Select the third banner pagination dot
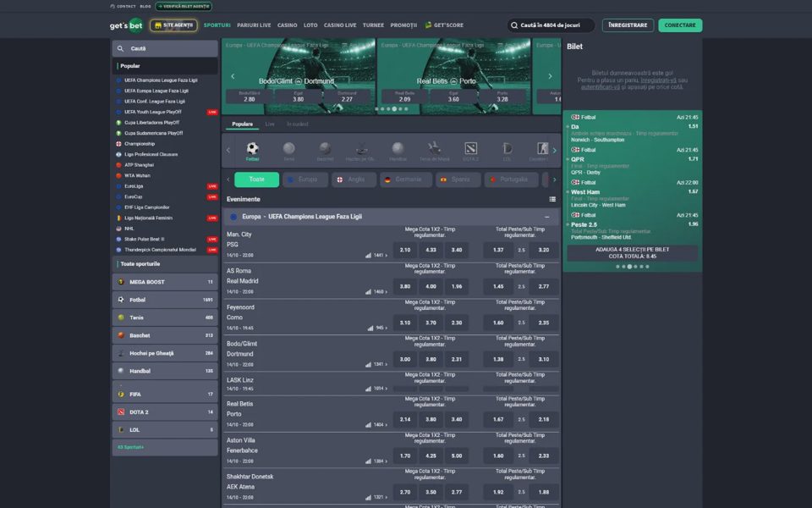812x508 pixels. pyautogui.click(x=388, y=109)
